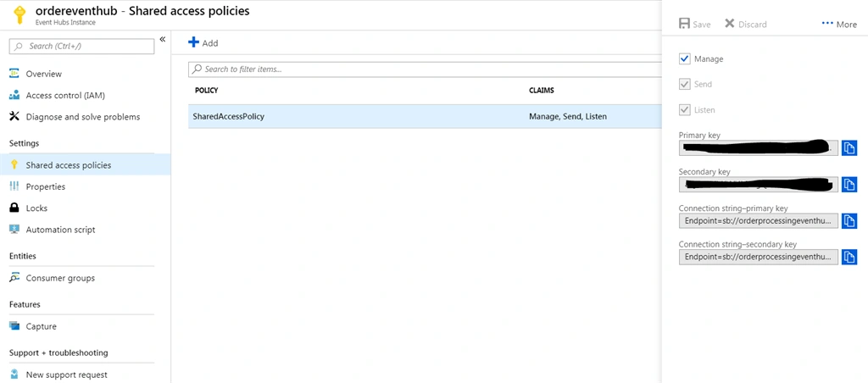Click the 'Manage, Send, Listen' claims cell
Image resolution: width=868 pixels, height=383 pixels.
567,117
